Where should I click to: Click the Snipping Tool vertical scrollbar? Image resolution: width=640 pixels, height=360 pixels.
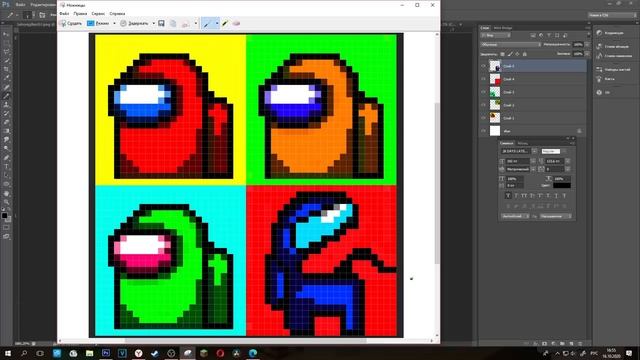pyautogui.click(x=437, y=184)
